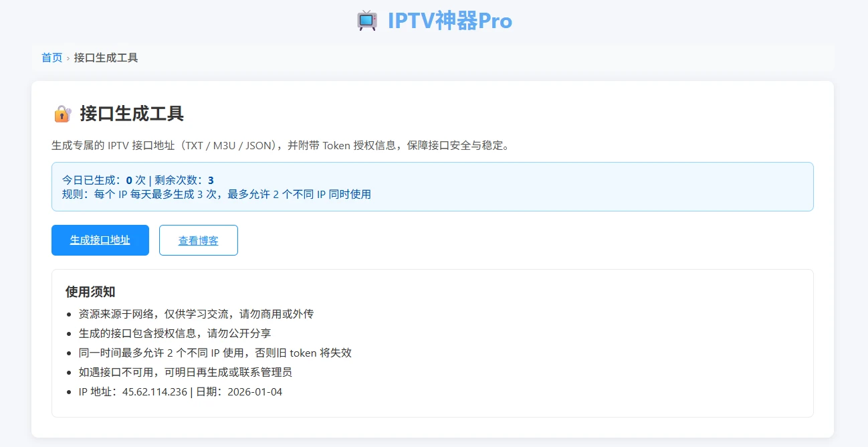
Task: Select the 接口生成工具 breadcrumb item
Action: (106, 58)
